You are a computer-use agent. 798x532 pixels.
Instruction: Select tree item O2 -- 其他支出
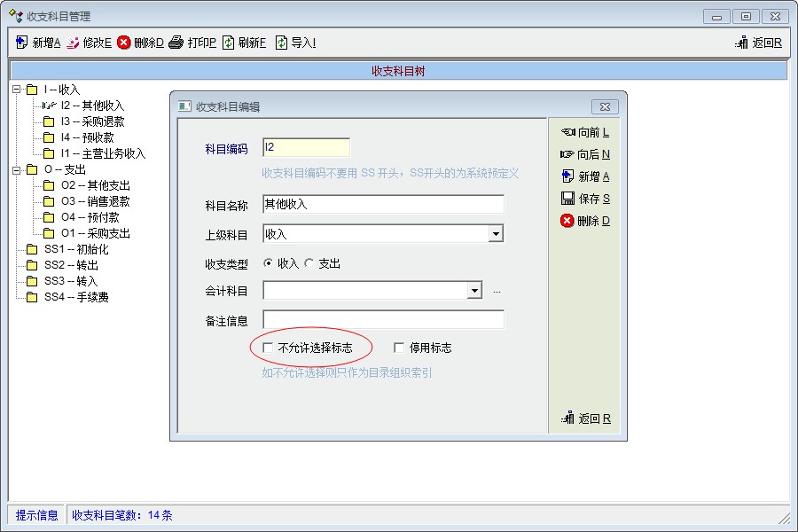click(95, 185)
